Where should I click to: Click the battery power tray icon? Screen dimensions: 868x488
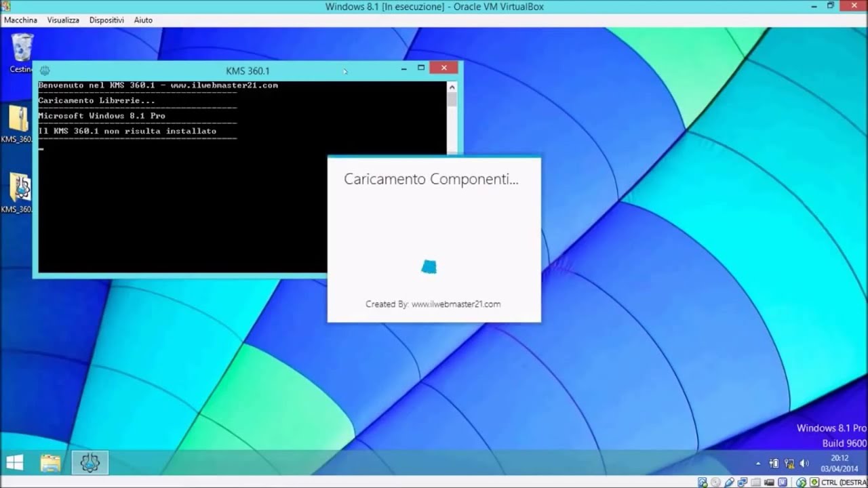click(x=774, y=464)
